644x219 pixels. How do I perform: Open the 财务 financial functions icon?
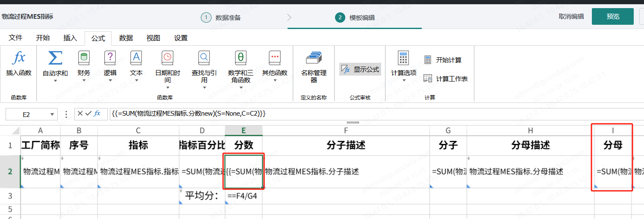pos(84,58)
